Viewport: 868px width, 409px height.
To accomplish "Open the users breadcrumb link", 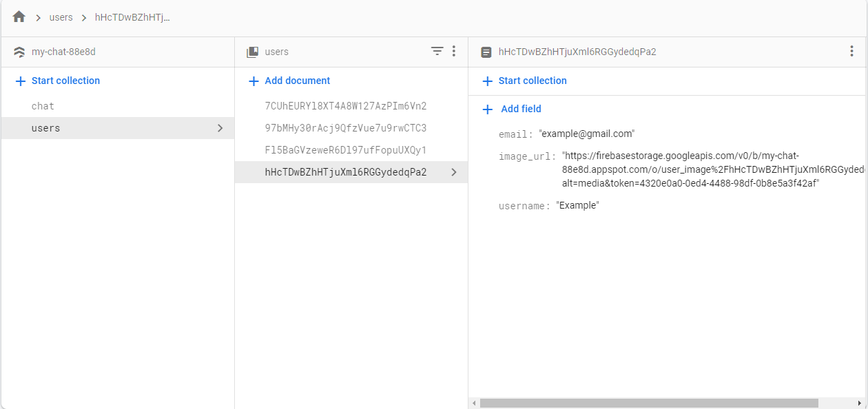I will 61,17.
